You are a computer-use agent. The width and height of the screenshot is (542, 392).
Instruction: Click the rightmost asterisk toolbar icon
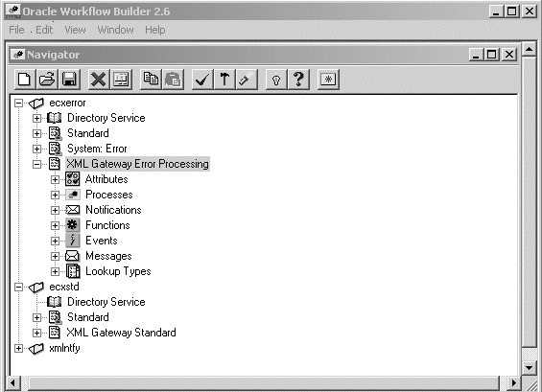pyautogui.click(x=328, y=80)
